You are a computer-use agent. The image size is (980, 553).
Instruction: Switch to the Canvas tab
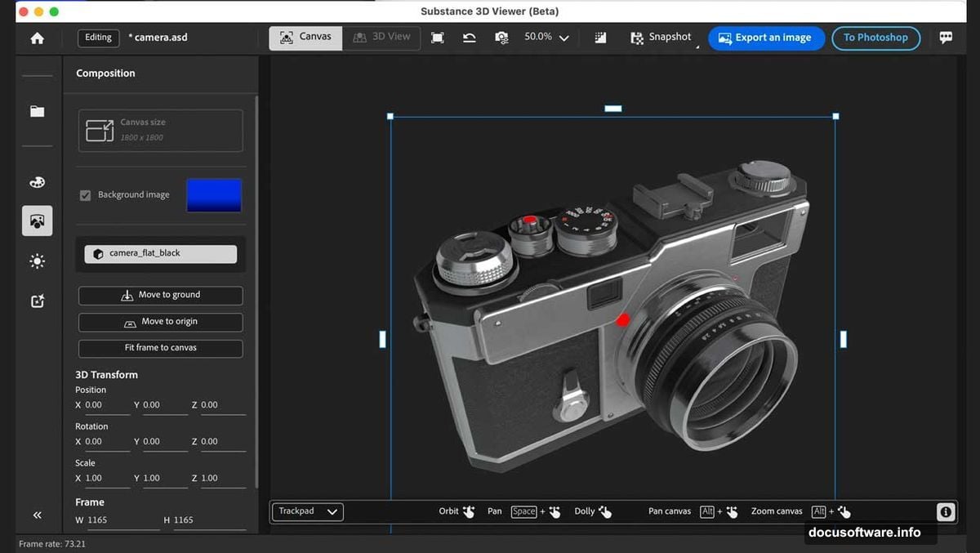click(x=305, y=38)
